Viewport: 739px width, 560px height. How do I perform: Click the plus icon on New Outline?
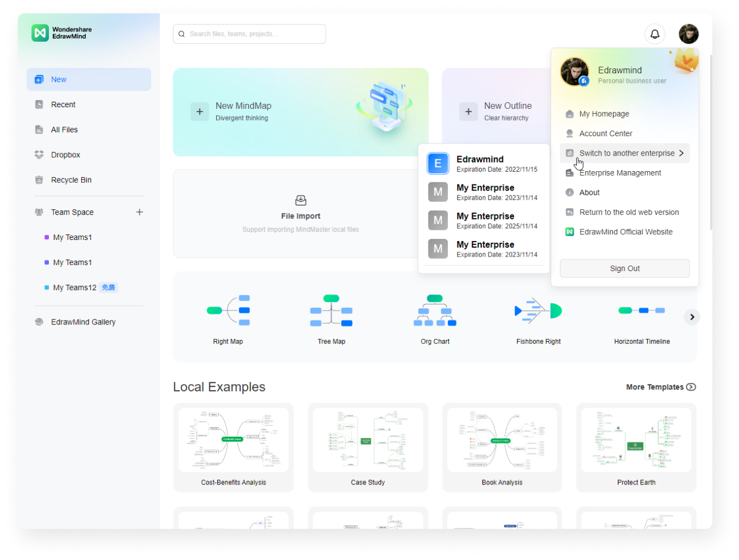click(468, 112)
